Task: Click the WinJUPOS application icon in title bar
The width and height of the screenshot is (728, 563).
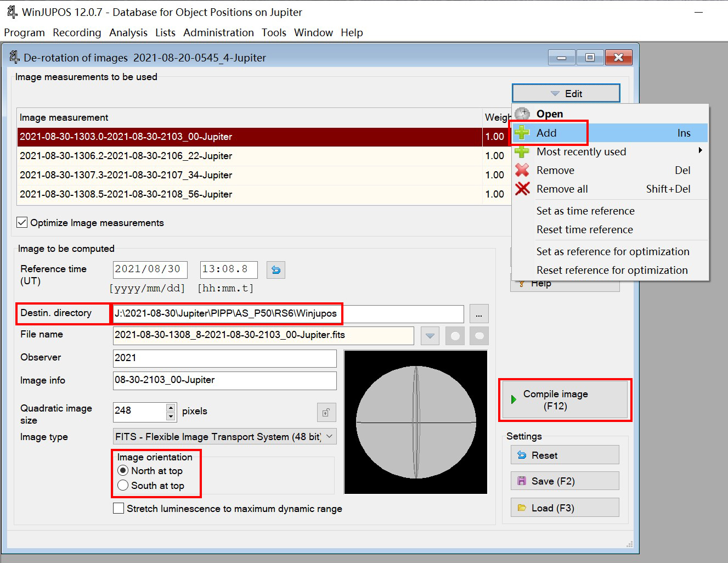Action: pyautogui.click(x=12, y=12)
